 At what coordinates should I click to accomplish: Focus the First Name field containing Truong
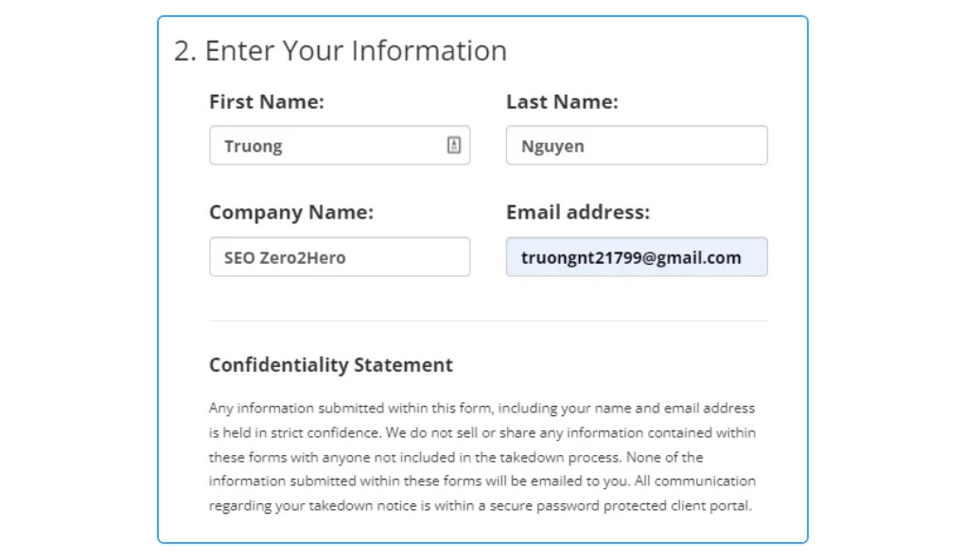pyautogui.click(x=340, y=146)
